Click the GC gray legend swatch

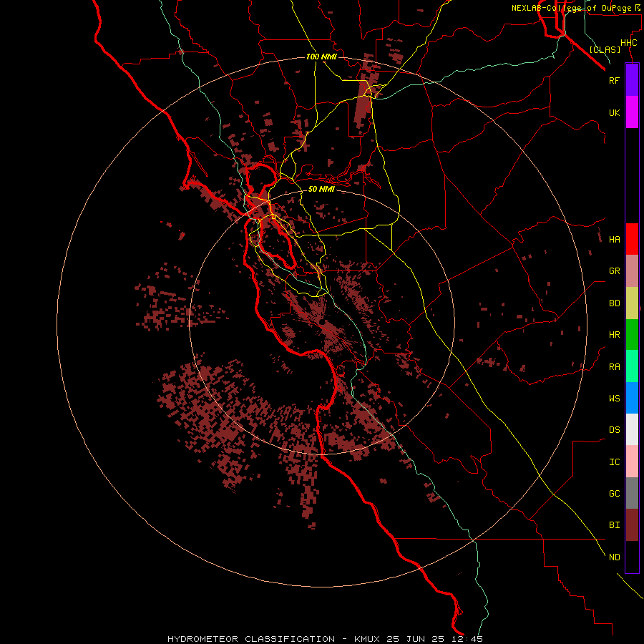[632, 493]
